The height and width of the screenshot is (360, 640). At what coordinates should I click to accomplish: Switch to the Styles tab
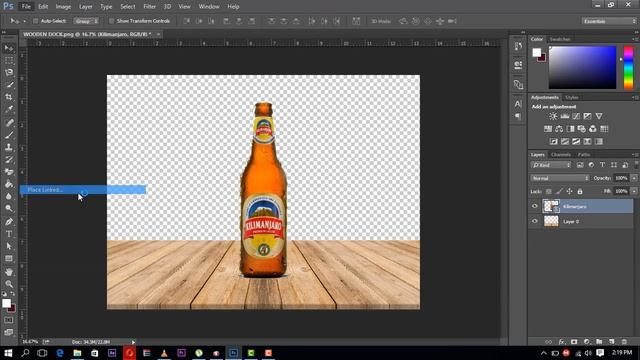(x=571, y=98)
